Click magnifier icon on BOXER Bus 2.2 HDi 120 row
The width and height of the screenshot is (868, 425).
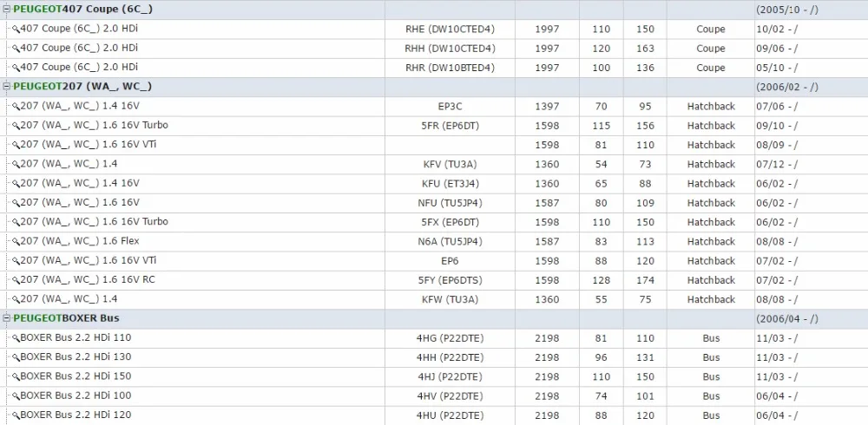(16, 415)
